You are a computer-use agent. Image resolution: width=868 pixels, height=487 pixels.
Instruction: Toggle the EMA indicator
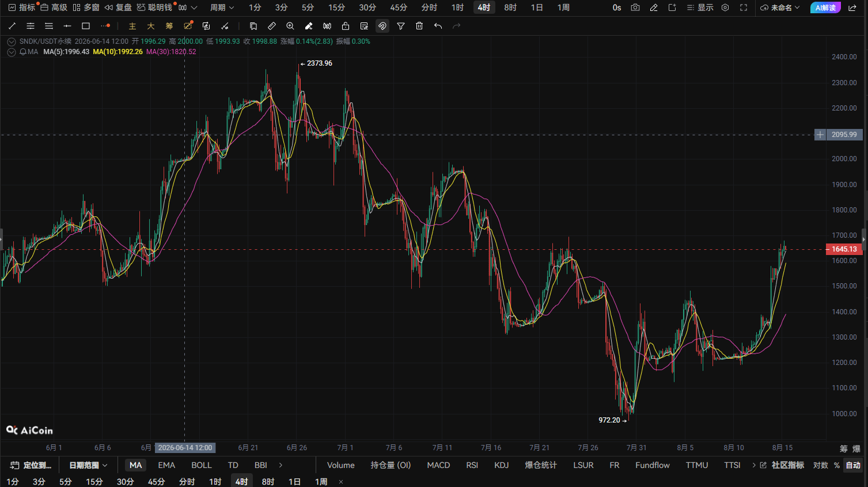166,465
